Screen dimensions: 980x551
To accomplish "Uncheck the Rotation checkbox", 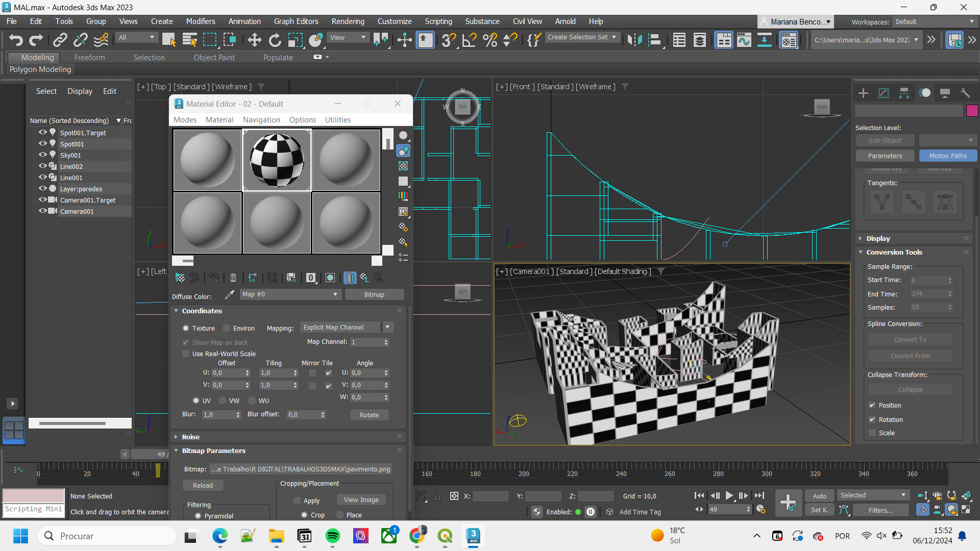I will pos(872,419).
